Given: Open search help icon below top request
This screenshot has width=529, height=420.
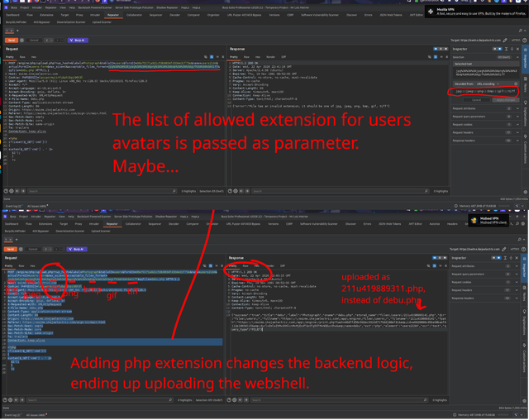Looking at the screenshot, I should pyautogui.click(x=6, y=191).
